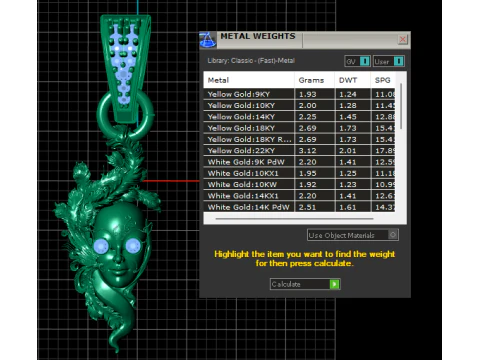Image resolution: width=480 pixels, height=360 pixels.
Task: Select the Yellow Gold:9KY row
Action: pos(299,94)
